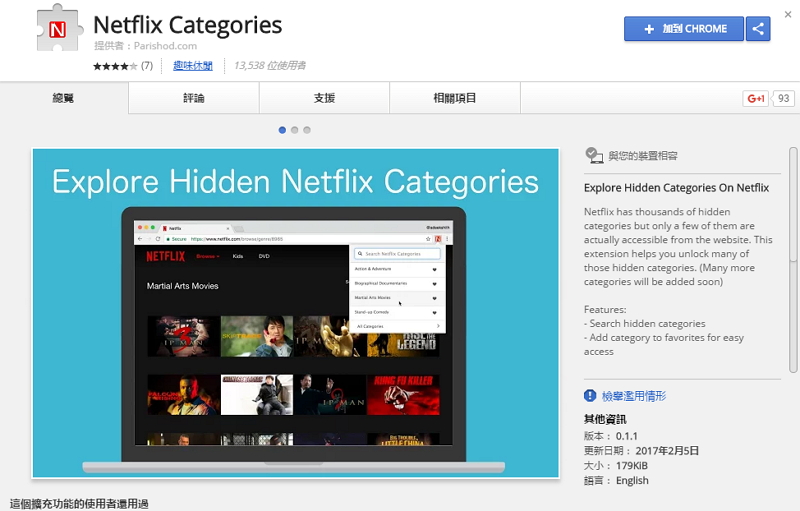This screenshot has width=800, height=511.
Task: Select the first carousel dot
Action: (x=282, y=130)
